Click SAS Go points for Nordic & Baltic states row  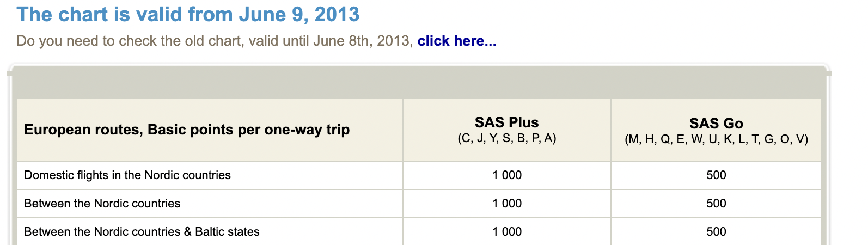(716, 232)
